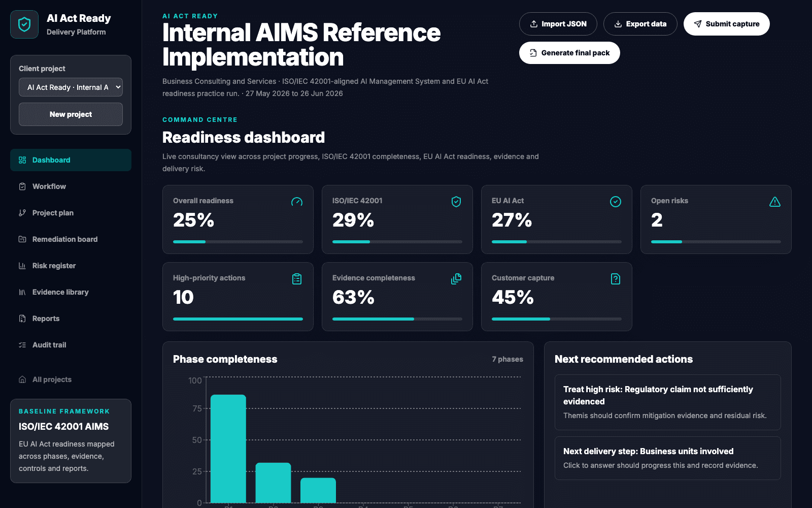The image size is (812, 508).
Task: Click the AI Act Ready shield logo
Action: tap(24, 24)
